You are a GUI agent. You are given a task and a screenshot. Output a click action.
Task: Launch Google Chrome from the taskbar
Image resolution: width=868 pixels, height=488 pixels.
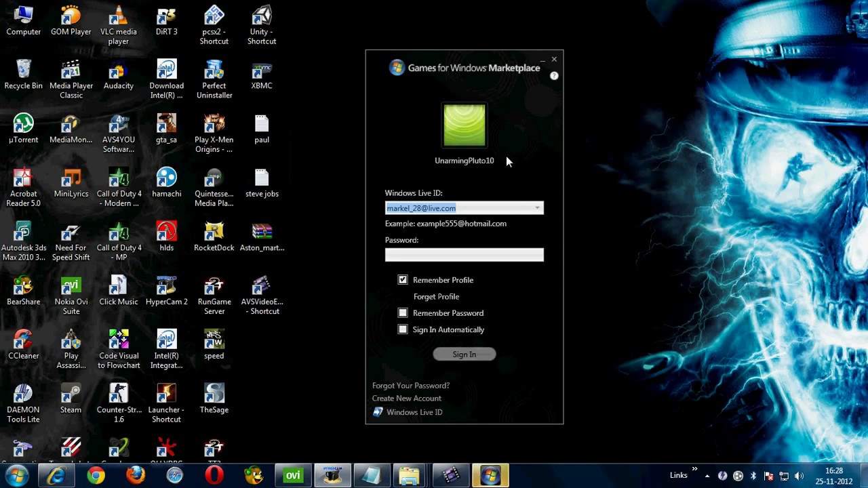click(96, 476)
